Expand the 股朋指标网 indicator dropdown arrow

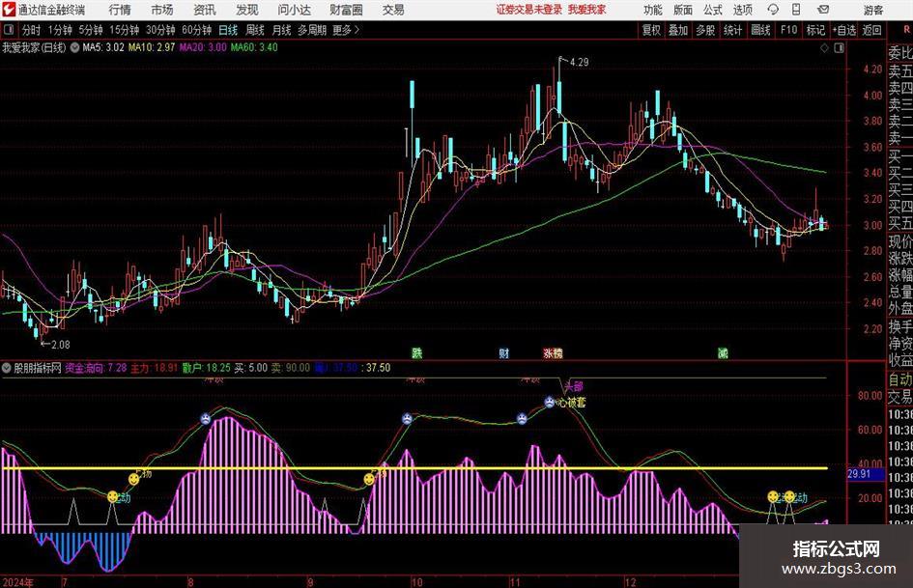click(7, 368)
